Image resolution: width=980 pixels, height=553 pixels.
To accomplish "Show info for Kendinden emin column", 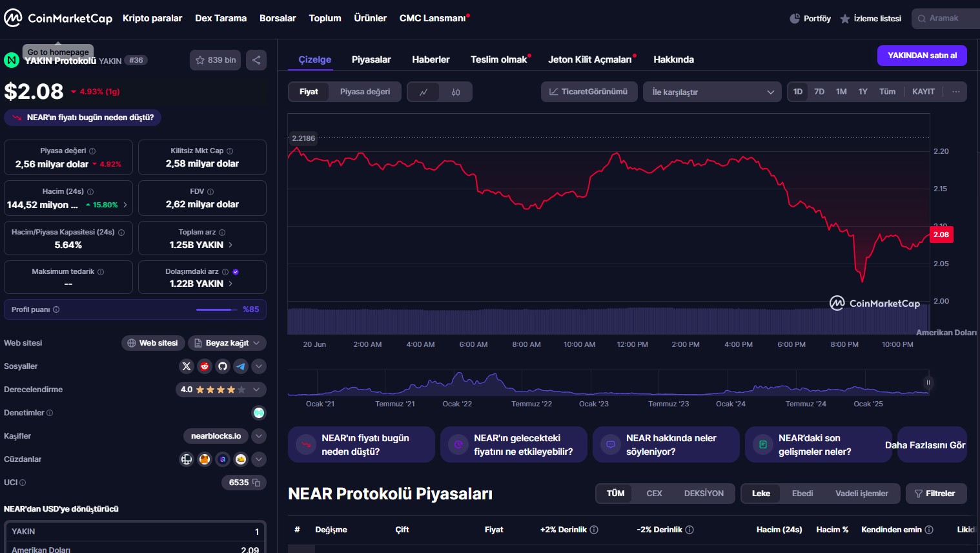I will coord(929,530).
